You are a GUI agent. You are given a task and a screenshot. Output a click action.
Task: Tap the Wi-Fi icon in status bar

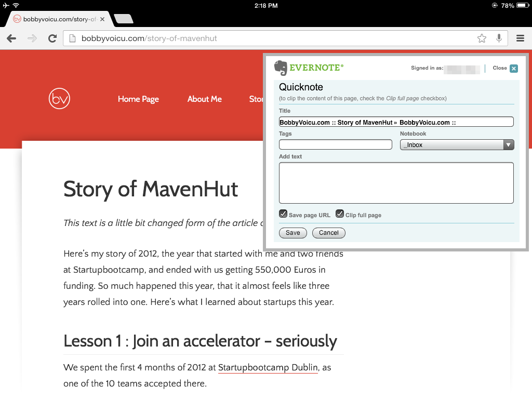(16, 5)
